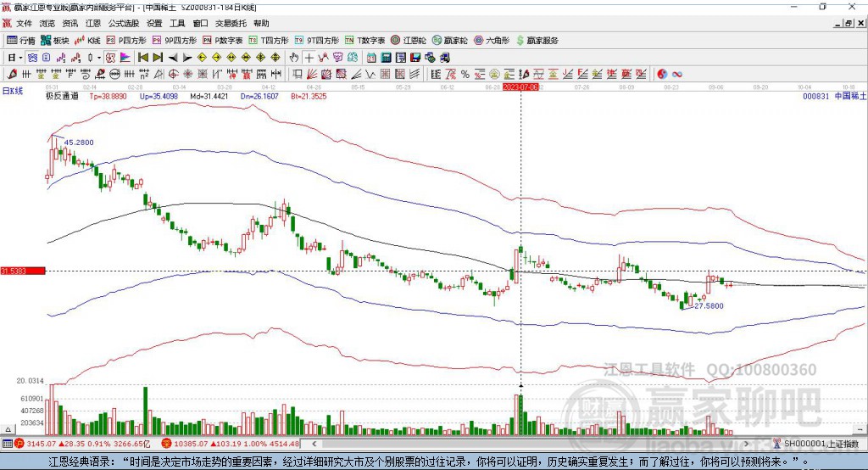868x470 pixels.
Task: Click the Md=31.4421 value
Action: pyautogui.click(x=209, y=96)
